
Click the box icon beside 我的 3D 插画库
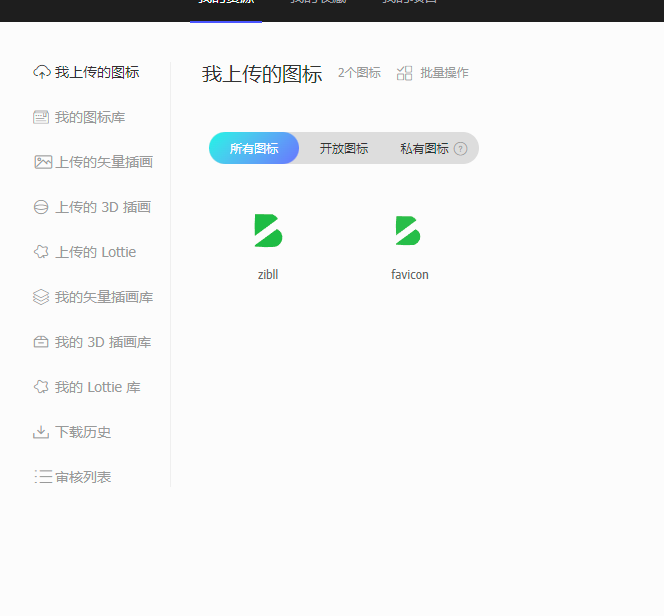[x=42, y=342]
